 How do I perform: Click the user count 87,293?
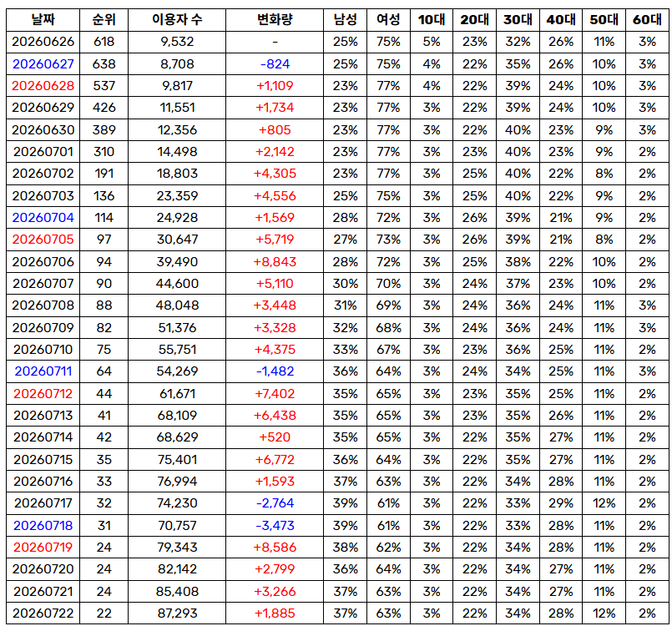177,613
